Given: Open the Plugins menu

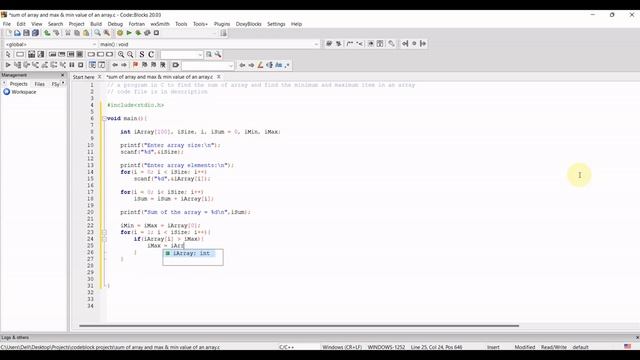Looking at the screenshot, I should click(x=222, y=24).
